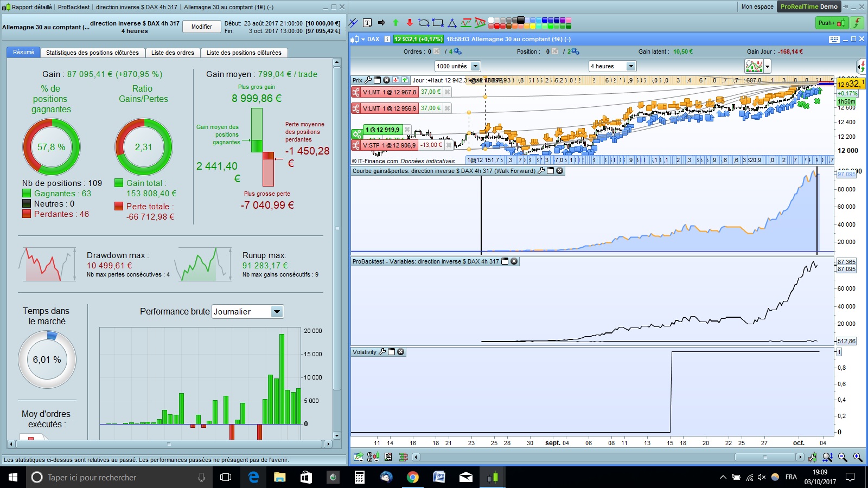
Task: Maximize the Volativity panel
Action: [391, 352]
